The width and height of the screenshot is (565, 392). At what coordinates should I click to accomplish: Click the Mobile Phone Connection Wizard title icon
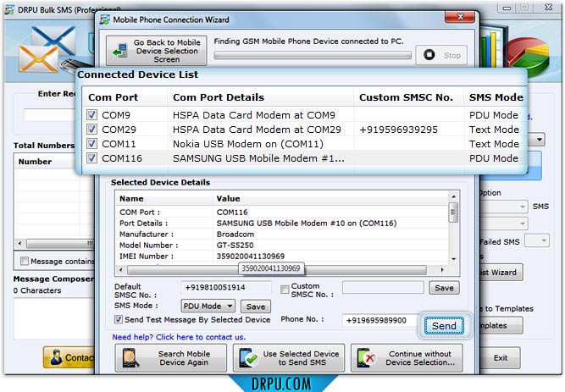click(x=105, y=19)
